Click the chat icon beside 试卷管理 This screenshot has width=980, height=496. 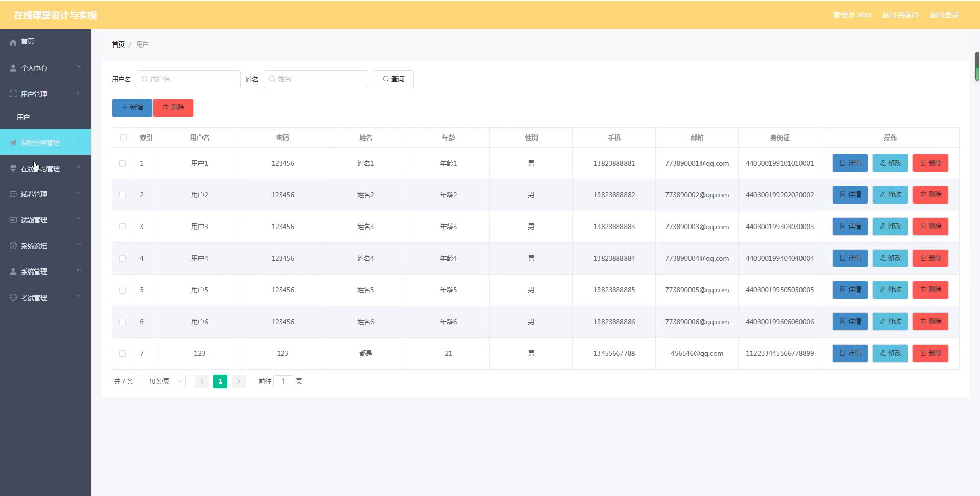13,194
